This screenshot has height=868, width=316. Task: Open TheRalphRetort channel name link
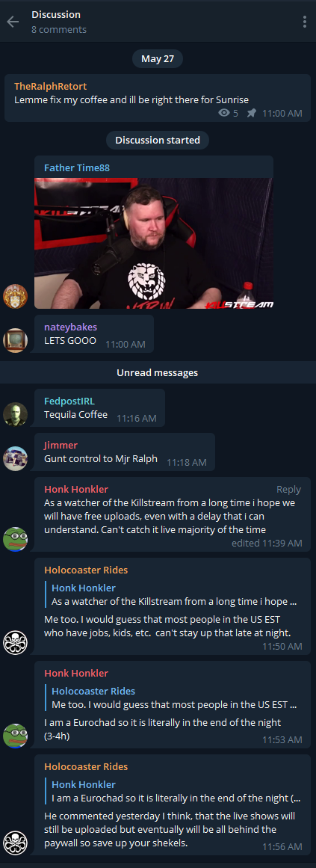click(50, 87)
